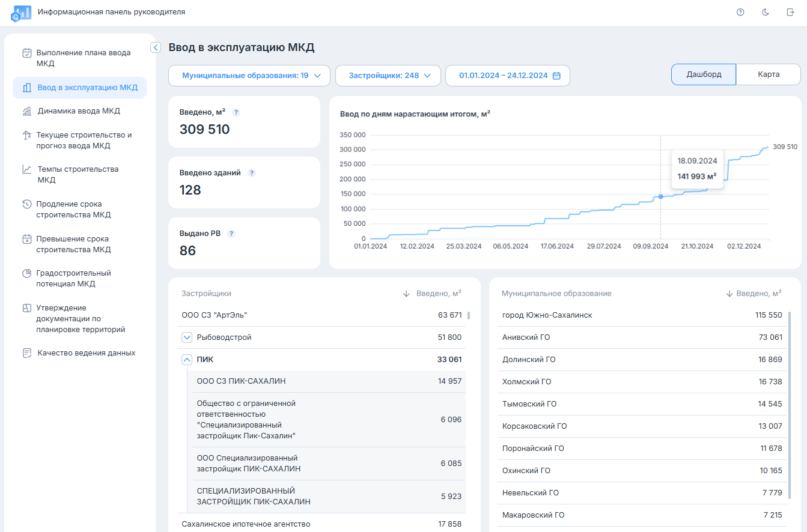Select СПЕЦИАЛИЗИРОВАННЫЙ ЗАСТРОЙЩИК ПИК-САХАЛИН row
Image resolution: width=807 pixels, height=532 pixels.
click(x=329, y=497)
